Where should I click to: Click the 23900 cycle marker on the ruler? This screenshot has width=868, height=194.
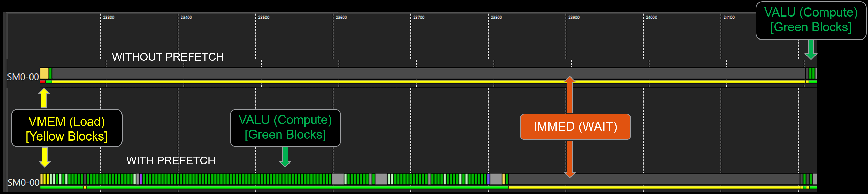pos(574,17)
